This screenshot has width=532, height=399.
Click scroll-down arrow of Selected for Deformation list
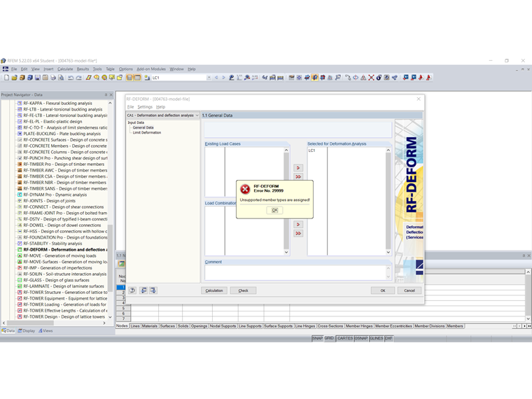click(x=388, y=252)
